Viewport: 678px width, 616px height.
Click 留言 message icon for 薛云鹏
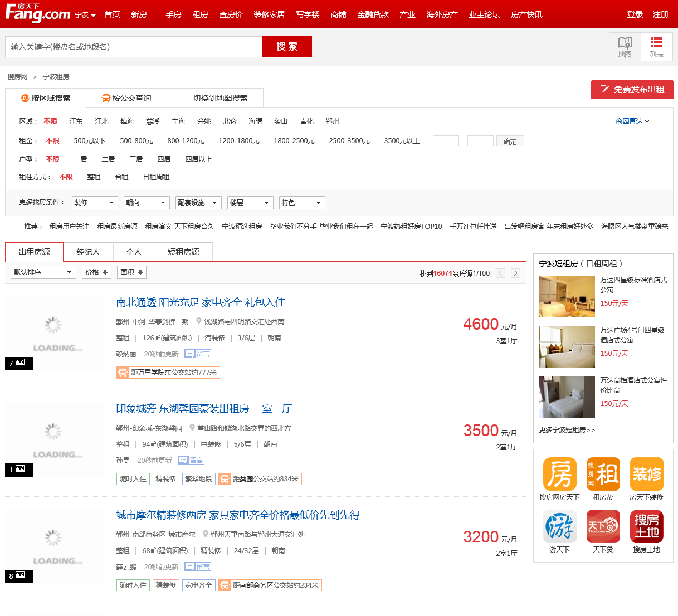point(198,566)
